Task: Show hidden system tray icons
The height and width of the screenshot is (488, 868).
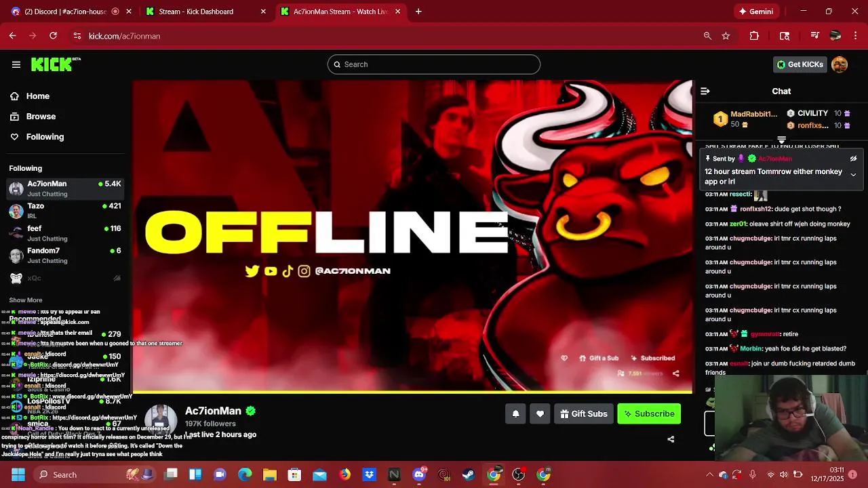Action: 709,474
